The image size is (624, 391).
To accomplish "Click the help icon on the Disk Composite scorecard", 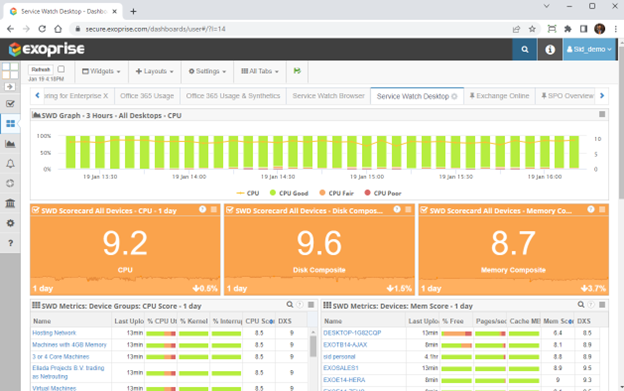I will pos(397,209).
